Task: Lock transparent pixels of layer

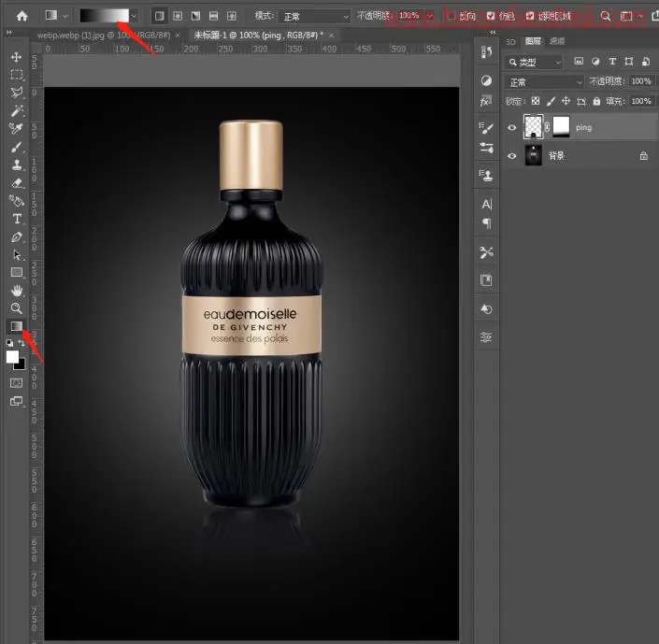Action: [x=536, y=101]
